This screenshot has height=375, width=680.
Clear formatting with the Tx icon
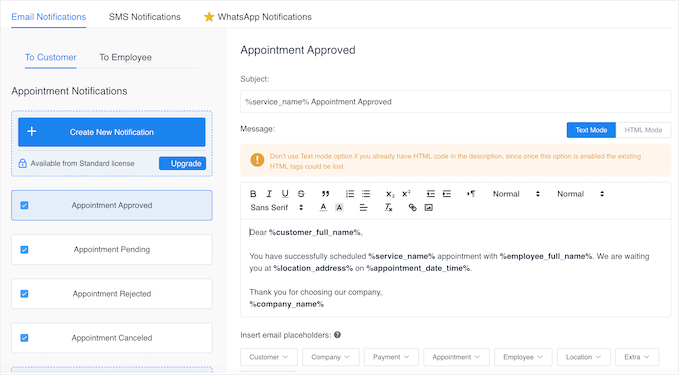(x=388, y=208)
